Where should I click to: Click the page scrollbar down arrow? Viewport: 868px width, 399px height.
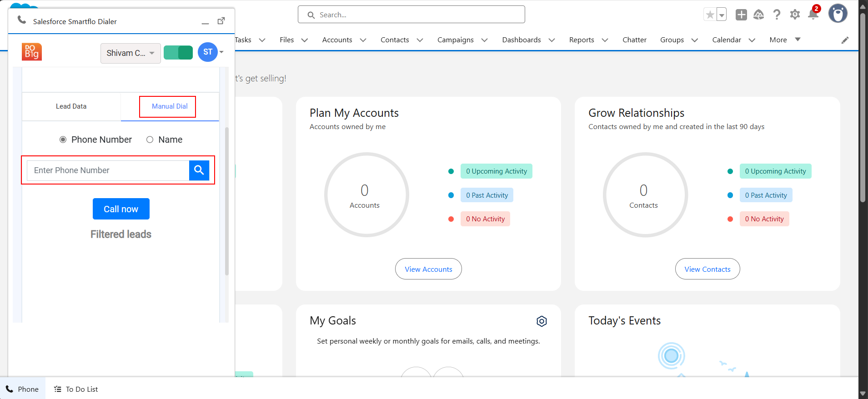(863, 394)
